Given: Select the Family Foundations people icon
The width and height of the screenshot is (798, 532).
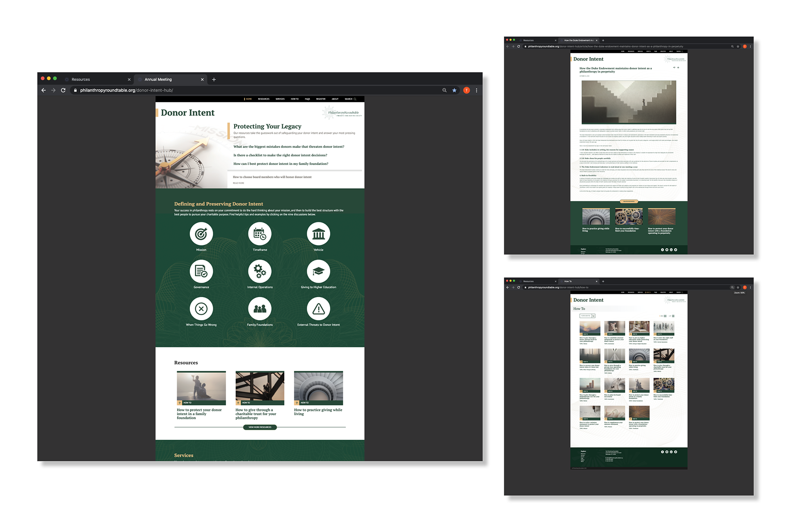Looking at the screenshot, I should [260, 309].
